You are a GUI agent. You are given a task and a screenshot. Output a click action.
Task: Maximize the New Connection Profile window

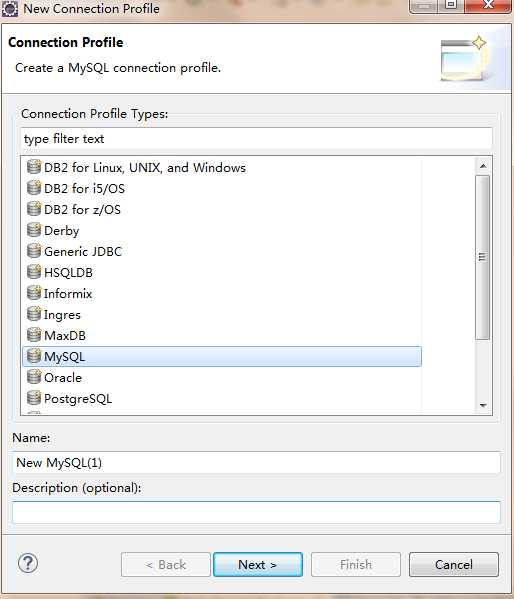pos(451,5)
